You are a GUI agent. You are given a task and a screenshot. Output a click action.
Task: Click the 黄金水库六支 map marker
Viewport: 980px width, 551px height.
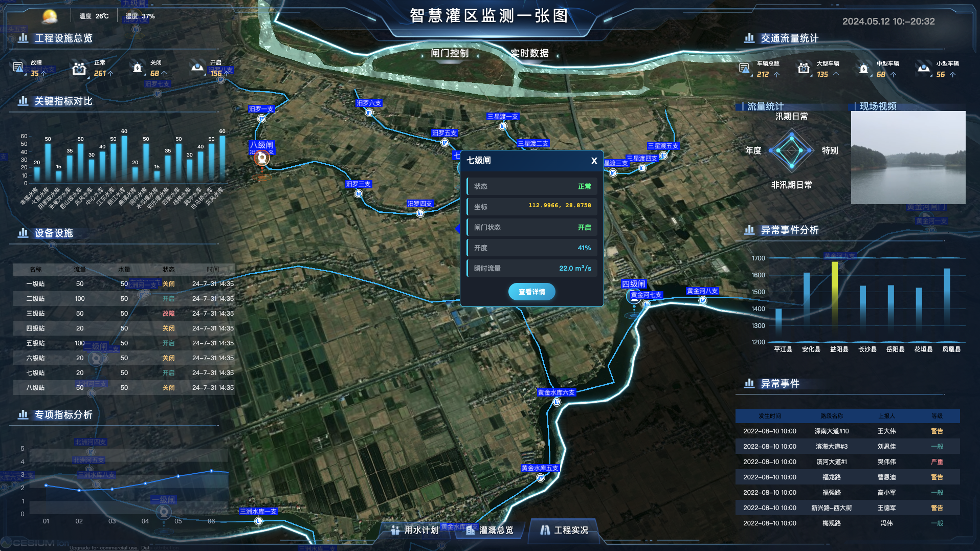[556, 402]
